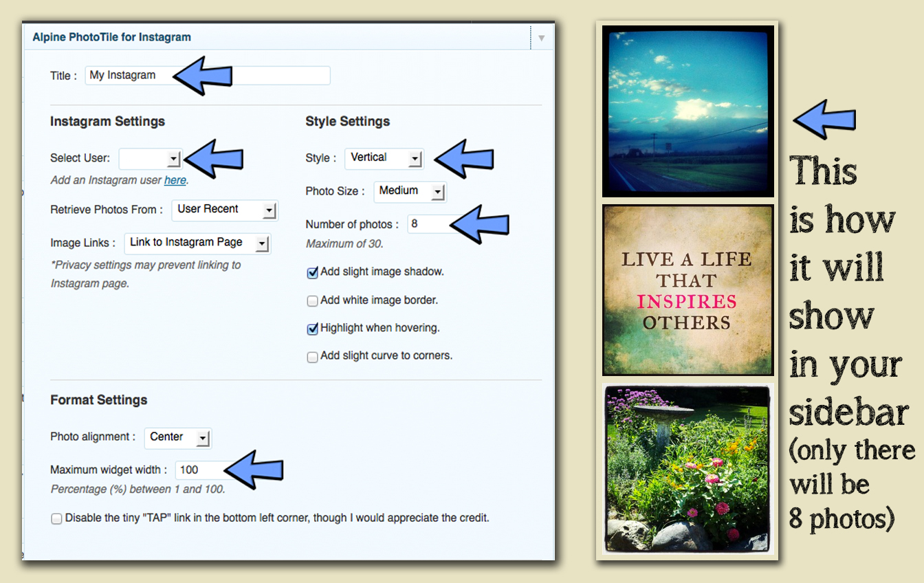Open the flower garden photo thumbnail
The width and height of the screenshot is (924, 583).
click(688, 469)
